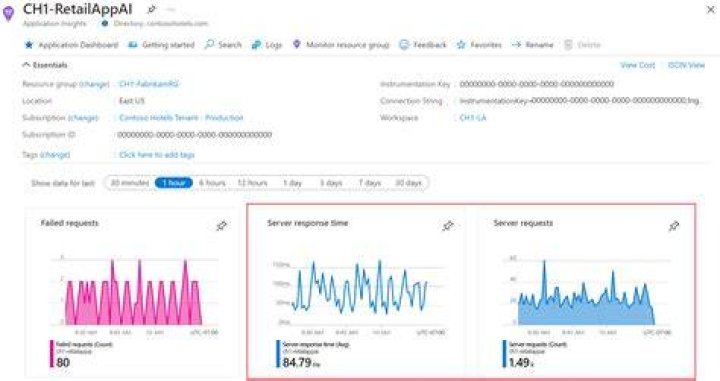Click the blue Server requests legend bar
This screenshot has height=381, width=720.
coord(504,353)
